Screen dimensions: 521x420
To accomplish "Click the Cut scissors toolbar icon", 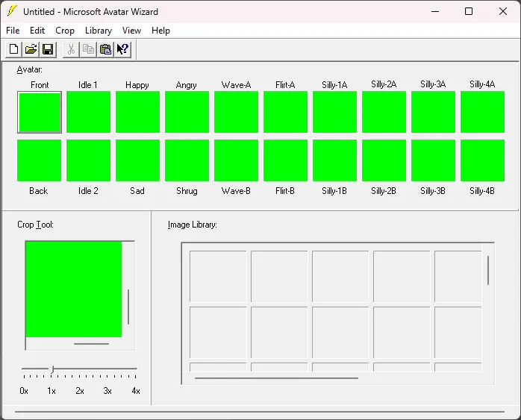I will click(x=71, y=49).
